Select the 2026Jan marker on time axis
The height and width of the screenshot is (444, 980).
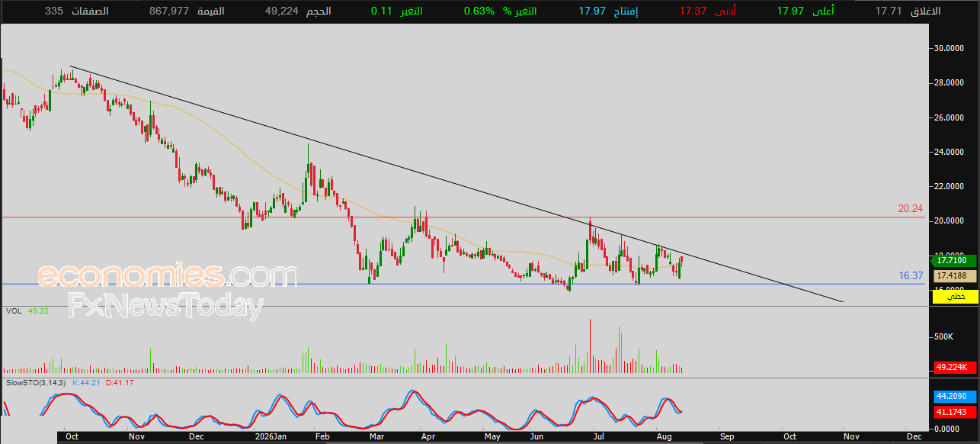(270, 437)
